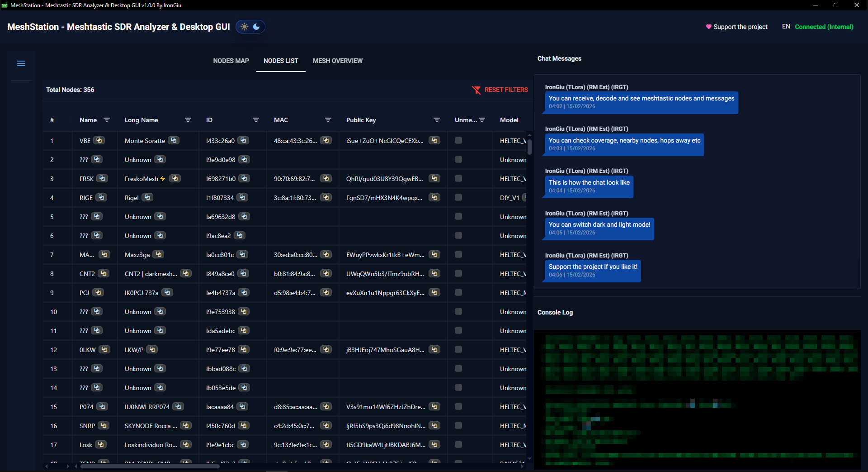Toggle unmessageable checkbox for FRSK row
The width and height of the screenshot is (868, 472).
(x=458, y=178)
